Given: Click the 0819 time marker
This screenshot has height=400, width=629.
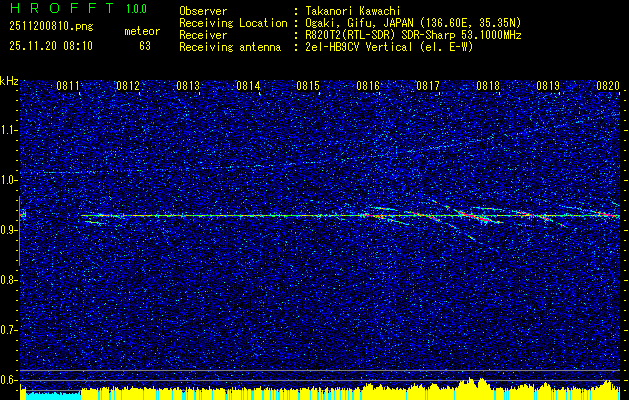Looking at the screenshot, I should pyautogui.click(x=548, y=85).
